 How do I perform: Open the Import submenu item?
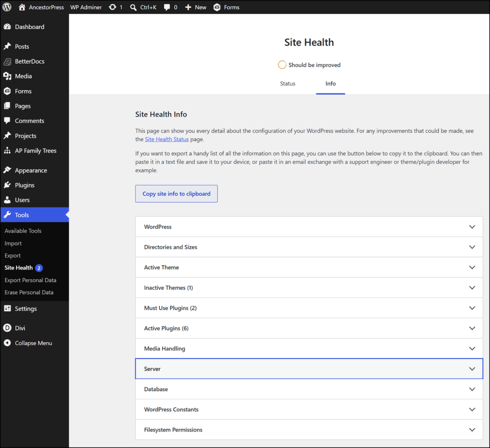pyautogui.click(x=13, y=243)
